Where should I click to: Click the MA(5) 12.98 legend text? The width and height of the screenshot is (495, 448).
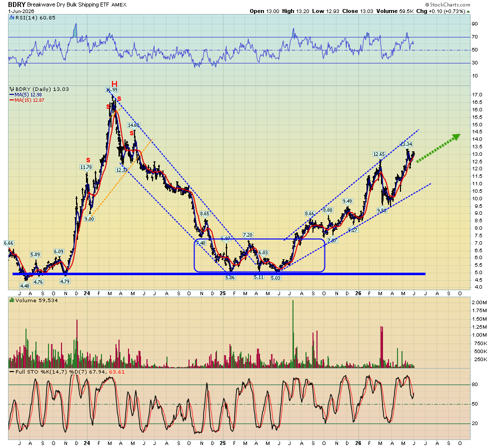tap(28, 95)
